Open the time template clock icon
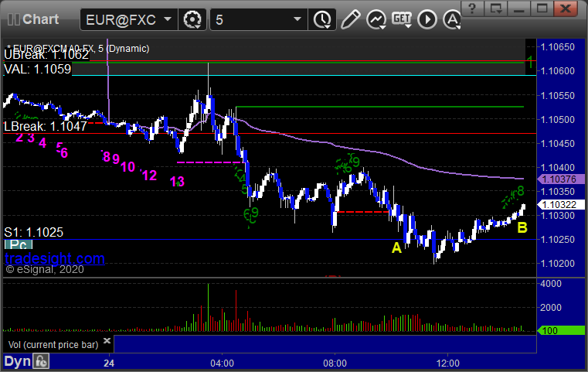 (x=322, y=19)
